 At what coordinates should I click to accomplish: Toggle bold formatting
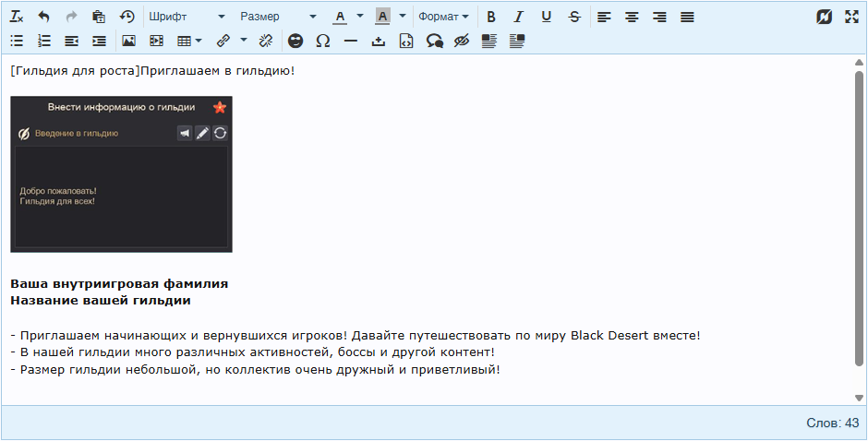click(491, 17)
